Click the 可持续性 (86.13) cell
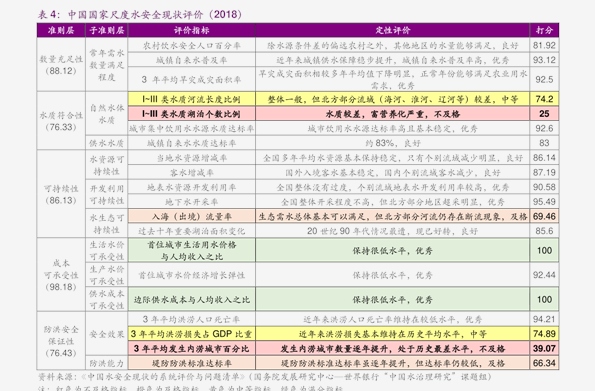595x391 pixels. 61,194
